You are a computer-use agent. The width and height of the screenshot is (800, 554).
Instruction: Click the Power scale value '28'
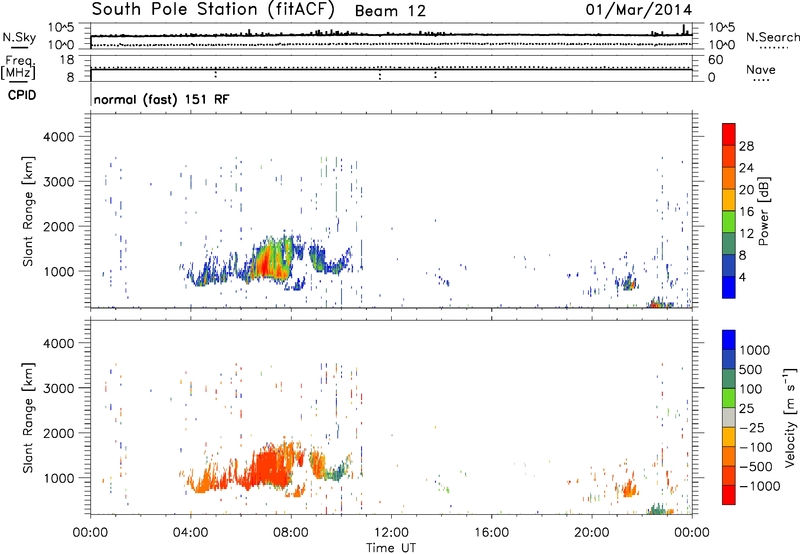pos(746,146)
